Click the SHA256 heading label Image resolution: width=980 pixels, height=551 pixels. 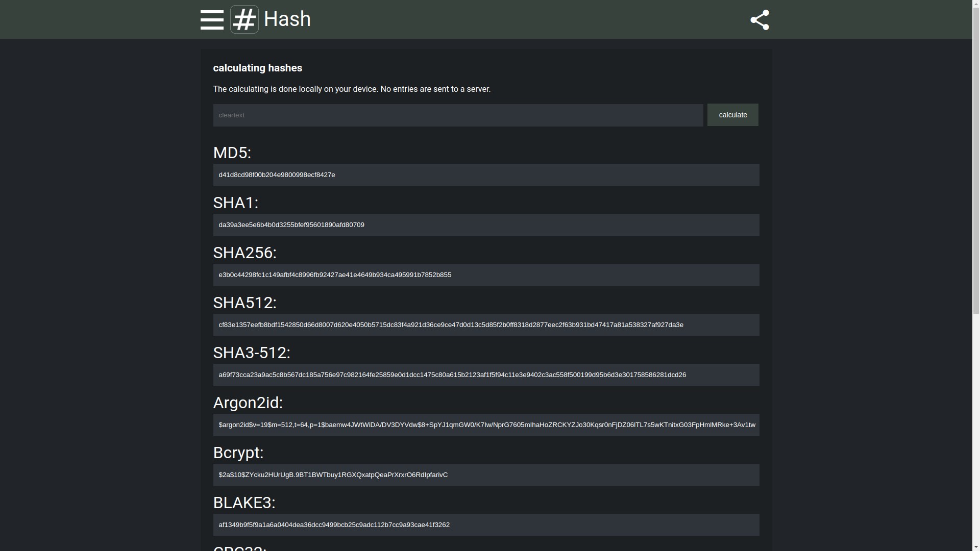point(244,253)
